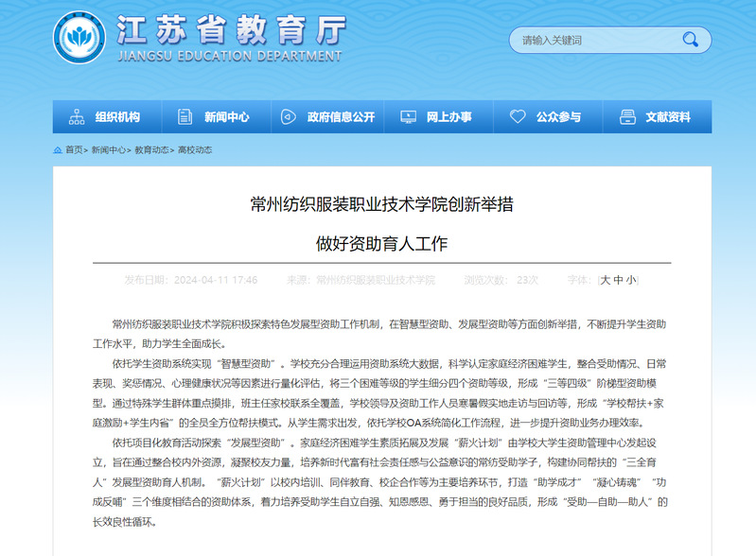Click the magnifier search icon
The image size is (756, 556).
click(x=691, y=40)
